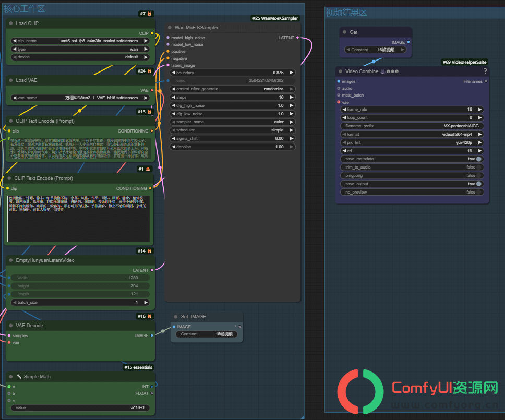Collapse the Get node via its title dot
505x420 pixels.
tap(345, 32)
